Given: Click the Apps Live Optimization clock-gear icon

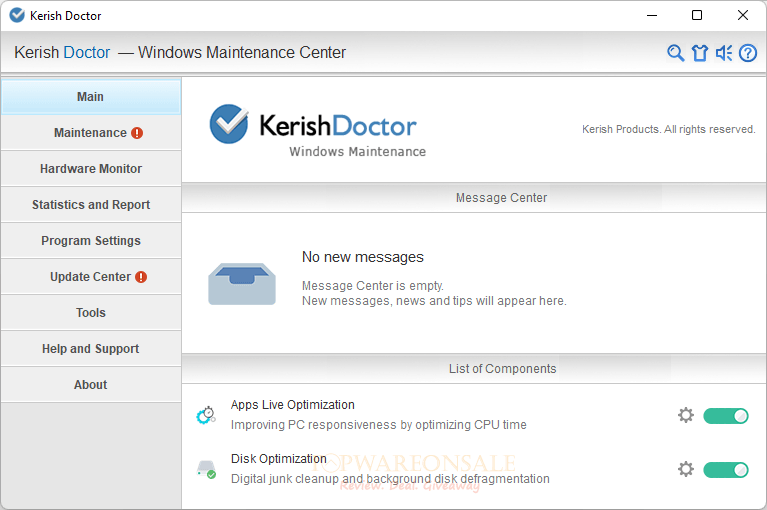Looking at the screenshot, I should click(x=206, y=415).
